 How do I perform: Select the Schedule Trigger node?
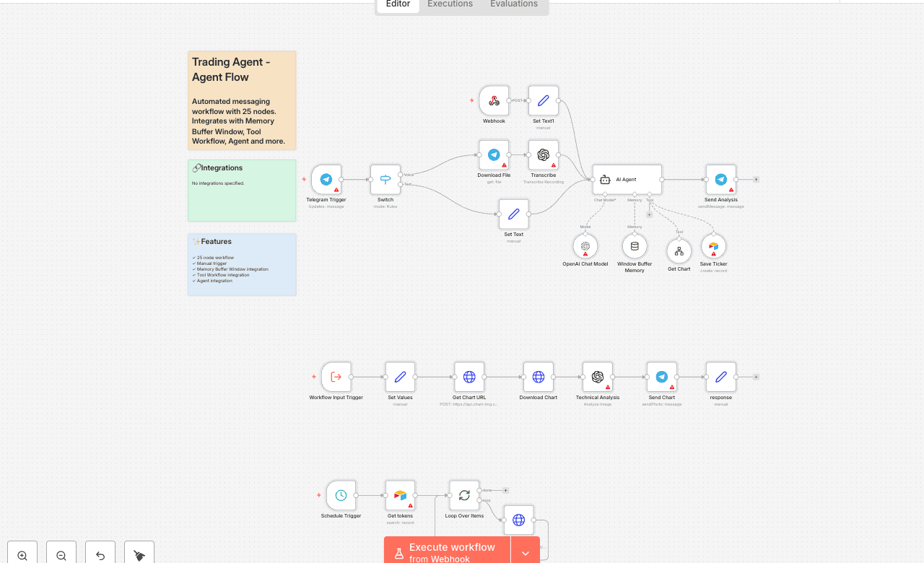point(340,496)
